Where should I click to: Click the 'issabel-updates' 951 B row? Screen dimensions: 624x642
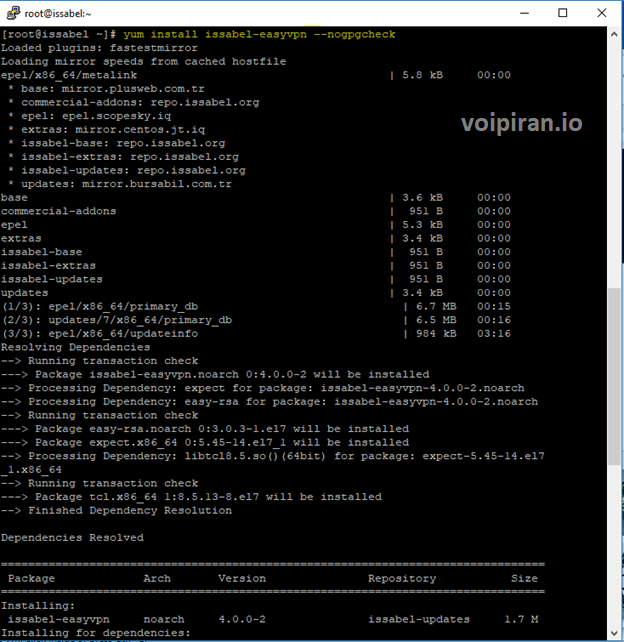click(x=255, y=279)
